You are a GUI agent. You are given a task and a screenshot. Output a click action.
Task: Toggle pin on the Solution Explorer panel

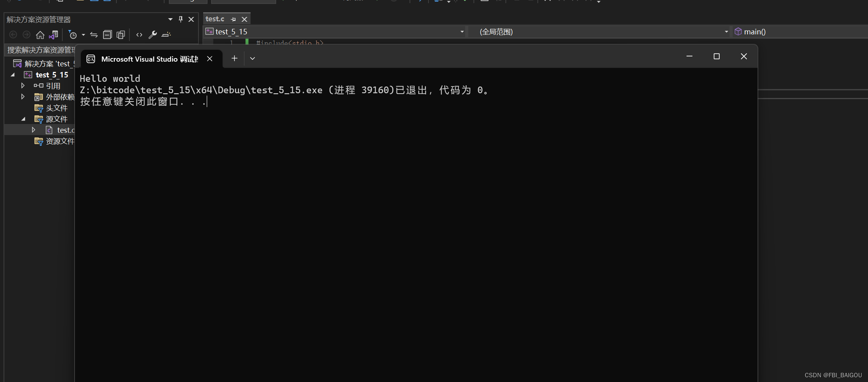(180, 19)
